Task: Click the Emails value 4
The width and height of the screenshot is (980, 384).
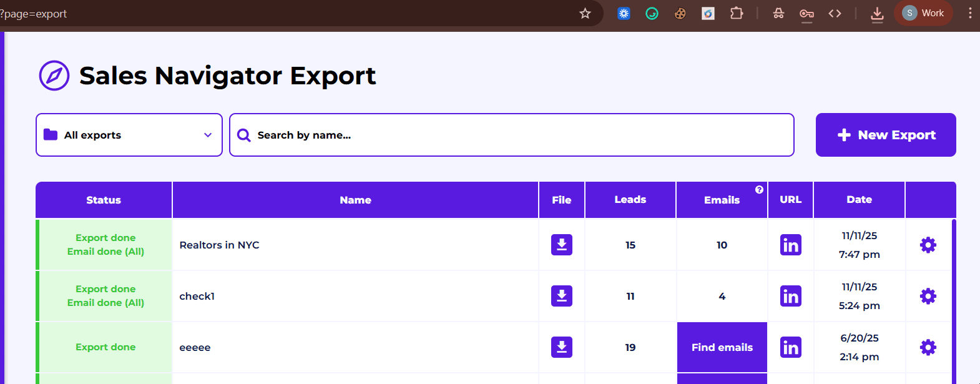Action: pyautogui.click(x=722, y=296)
